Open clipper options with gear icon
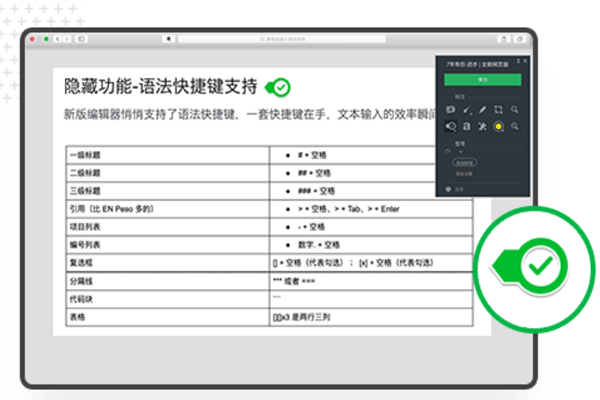600x400 pixels. tap(448, 188)
